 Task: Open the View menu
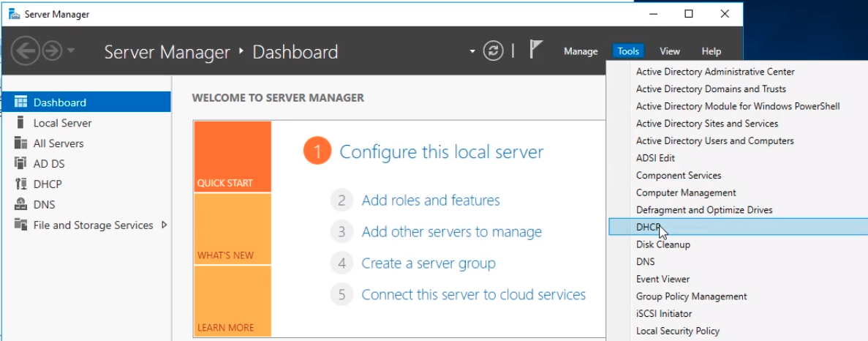[669, 51]
